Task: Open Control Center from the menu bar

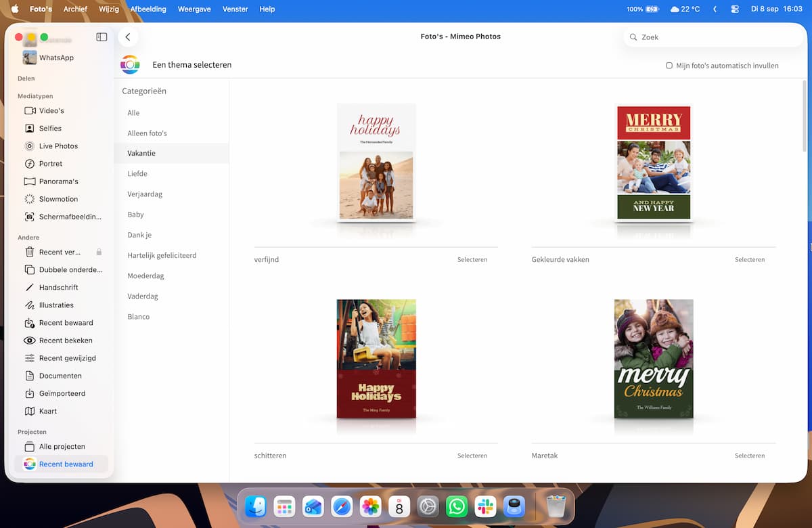Action: [735, 9]
